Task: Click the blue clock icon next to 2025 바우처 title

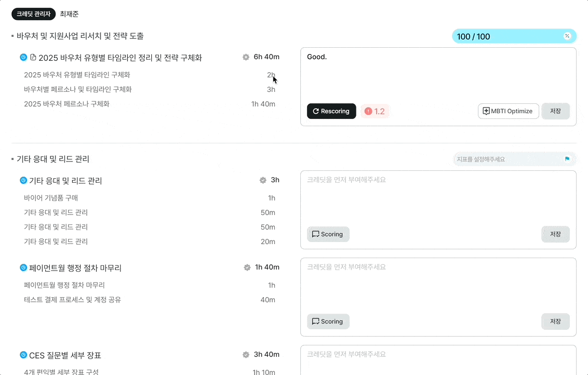Action: coord(23,57)
